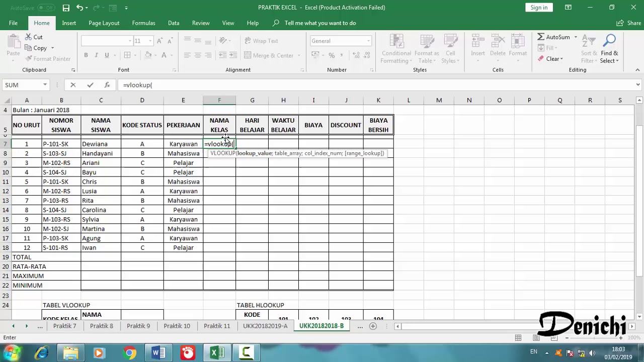Click the New Sheet plus icon

[x=373, y=326]
